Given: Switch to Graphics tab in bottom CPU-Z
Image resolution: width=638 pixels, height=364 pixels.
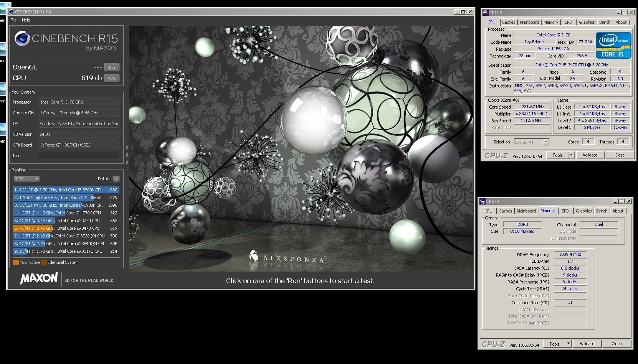Looking at the screenshot, I should 583,211.
